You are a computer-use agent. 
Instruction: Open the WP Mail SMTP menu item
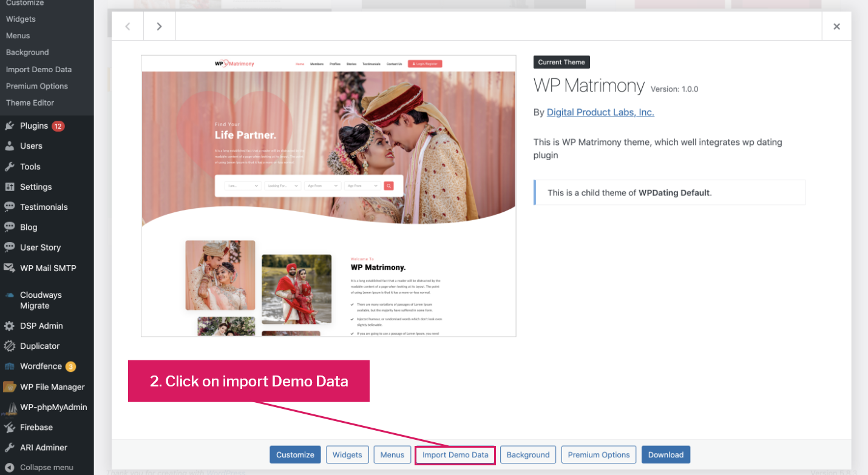pyautogui.click(x=47, y=268)
